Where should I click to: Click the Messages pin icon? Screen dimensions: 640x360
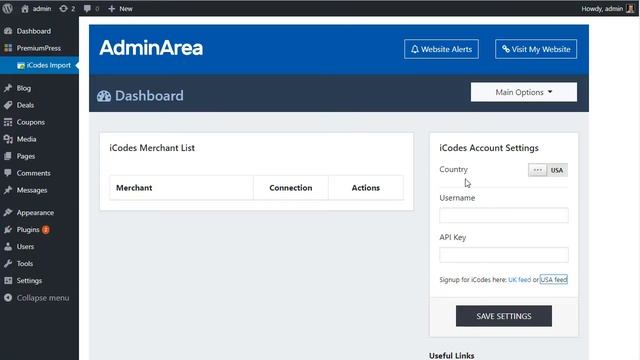(8, 190)
